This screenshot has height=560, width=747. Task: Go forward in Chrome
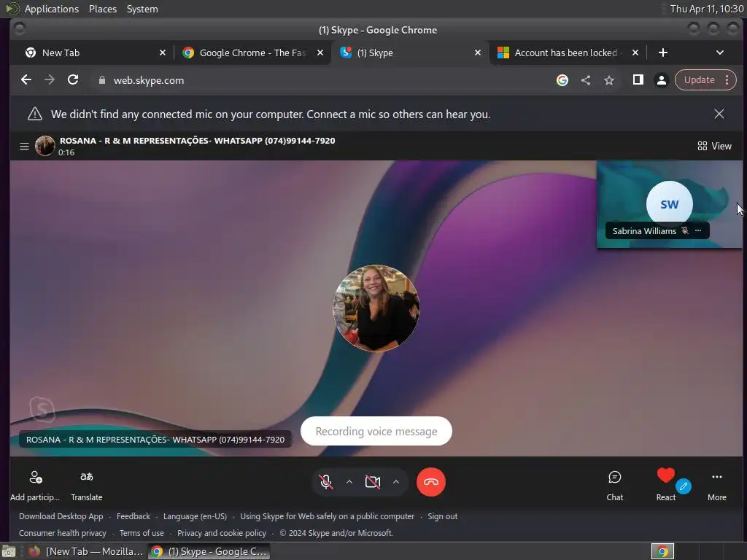50,80
